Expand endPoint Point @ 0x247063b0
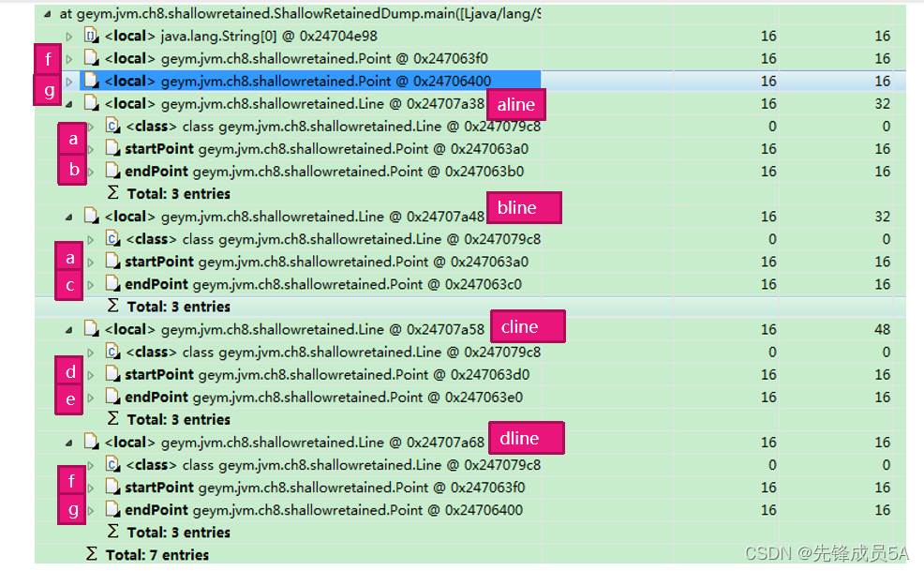Viewport: 924px width, 571px height. point(91,173)
